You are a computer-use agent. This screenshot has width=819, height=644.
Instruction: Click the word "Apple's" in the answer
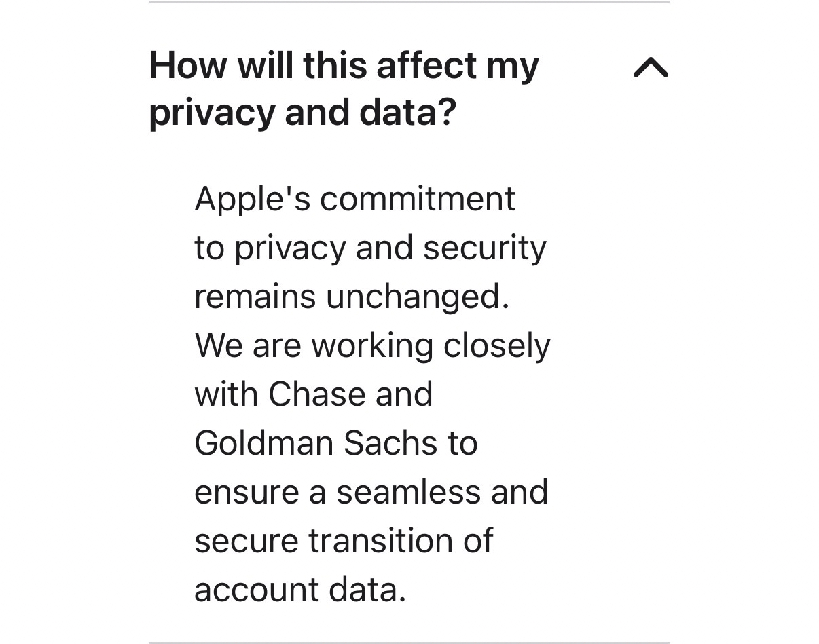[253, 199]
